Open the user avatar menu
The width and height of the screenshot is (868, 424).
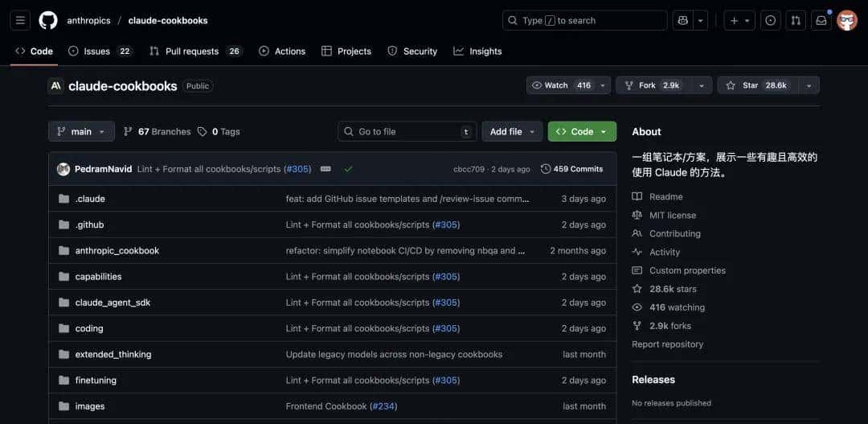(847, 20)
